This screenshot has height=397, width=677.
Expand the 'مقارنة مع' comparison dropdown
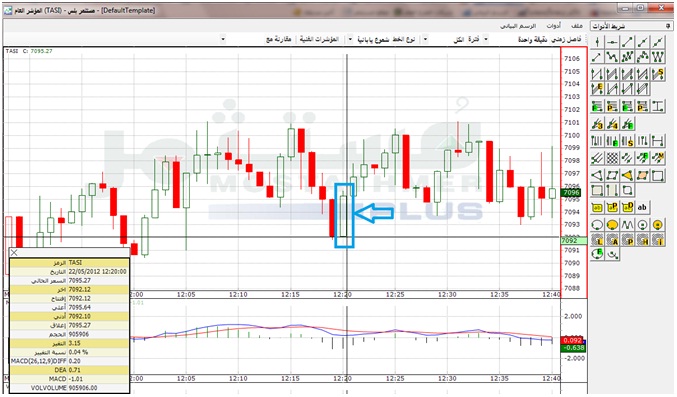pyautogui.click(x=223, y=39)
